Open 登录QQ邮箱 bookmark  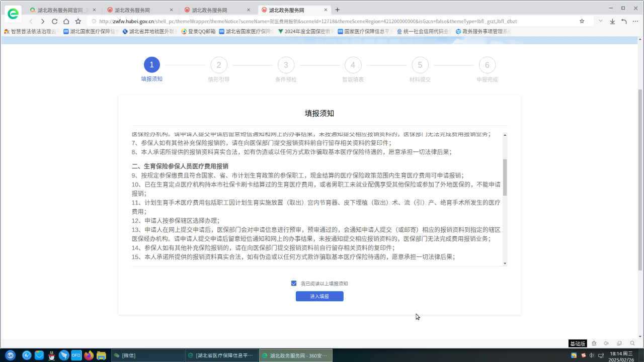(198, 31)
